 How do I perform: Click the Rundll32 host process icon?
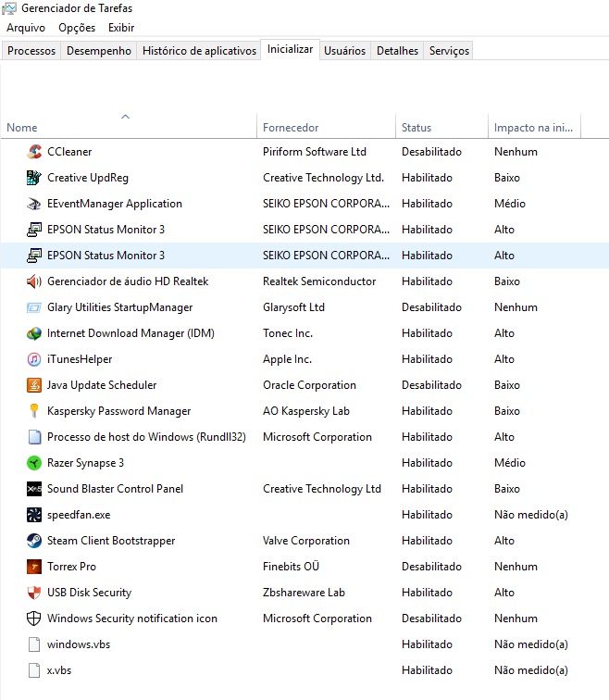[34, 437]
